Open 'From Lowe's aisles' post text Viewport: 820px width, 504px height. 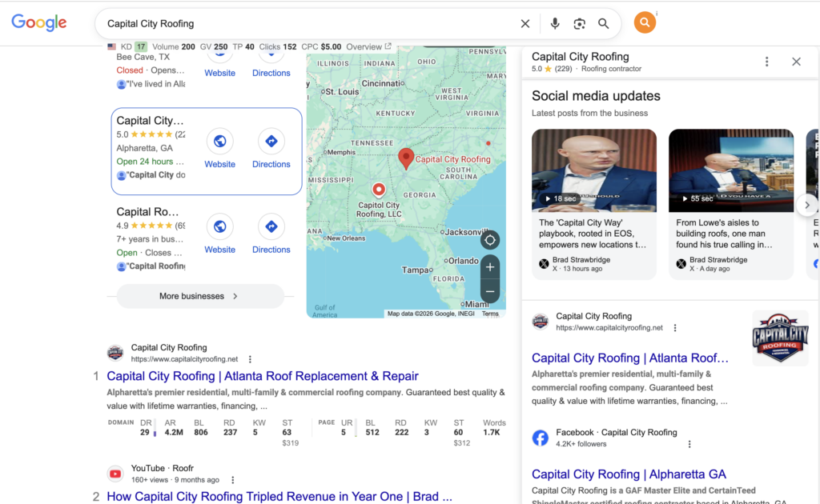724,234
